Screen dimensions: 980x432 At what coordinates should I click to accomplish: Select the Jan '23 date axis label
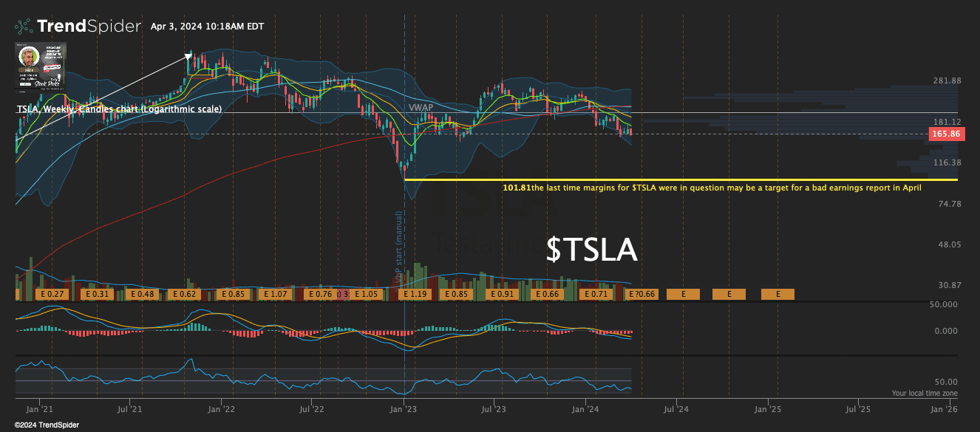coord(403,406)
